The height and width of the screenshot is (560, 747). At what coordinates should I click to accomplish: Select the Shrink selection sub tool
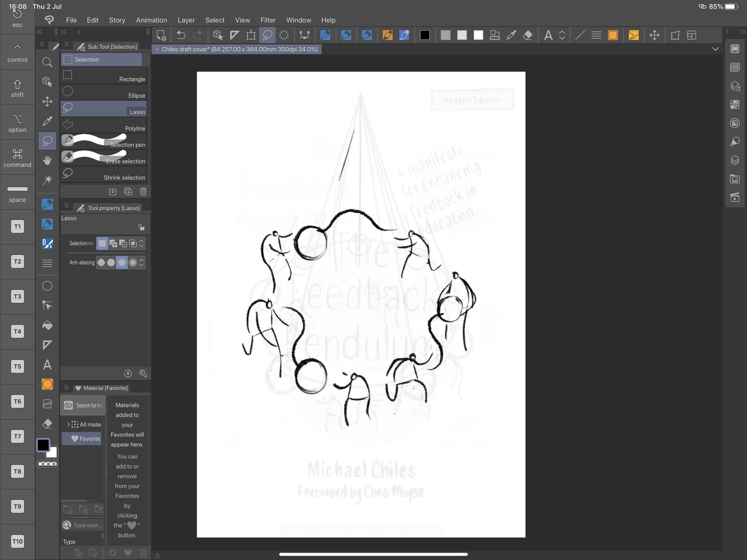point(104,174)
